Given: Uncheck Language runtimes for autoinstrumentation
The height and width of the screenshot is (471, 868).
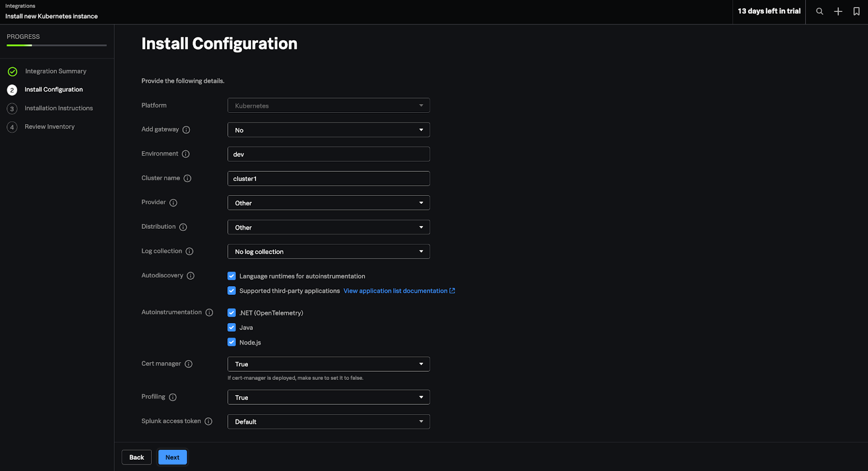Looking at the screenshot, I should pos(232,276).
